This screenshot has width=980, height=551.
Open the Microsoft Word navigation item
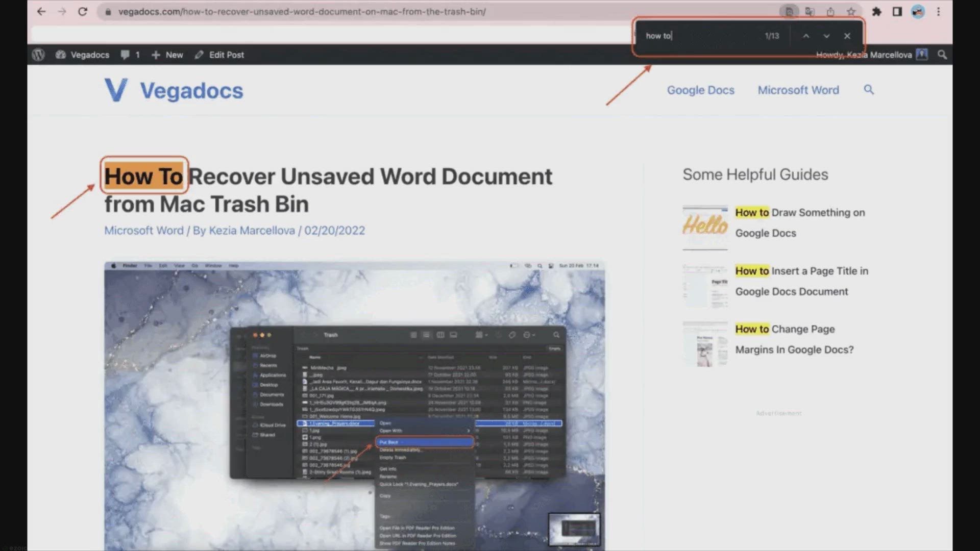pos(798,90)
